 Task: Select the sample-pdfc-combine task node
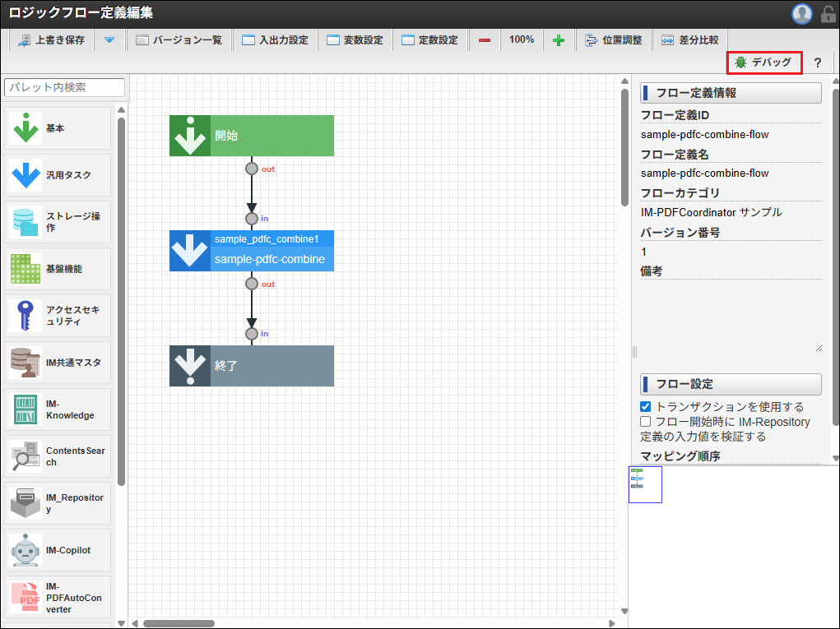[x=252, y=251]
